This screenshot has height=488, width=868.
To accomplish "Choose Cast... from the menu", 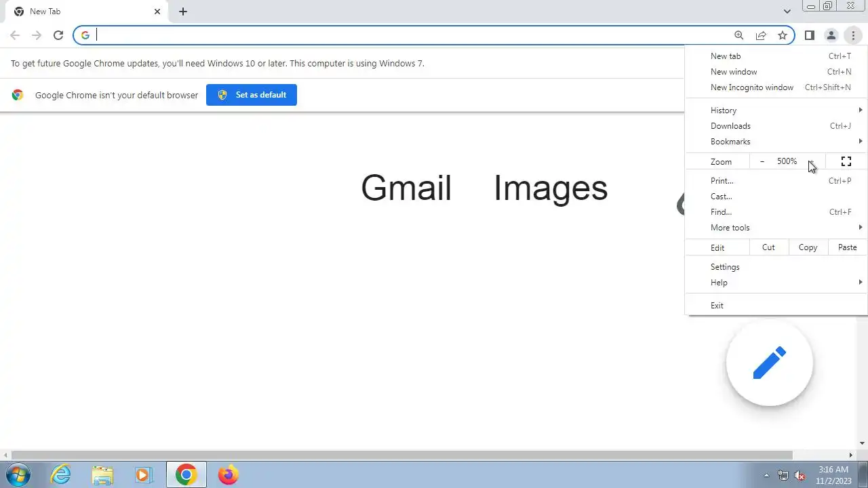I will pyautogui.click(x=776, y=197).
